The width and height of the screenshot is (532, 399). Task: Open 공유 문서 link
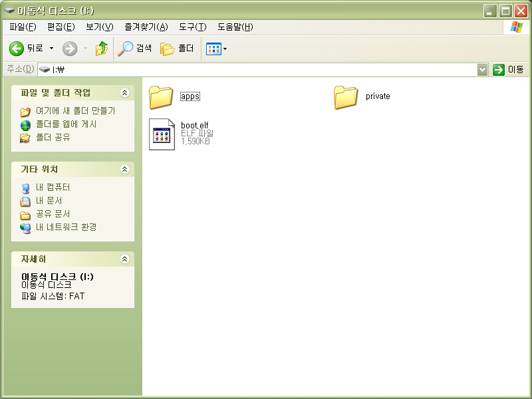coord(53,213)
